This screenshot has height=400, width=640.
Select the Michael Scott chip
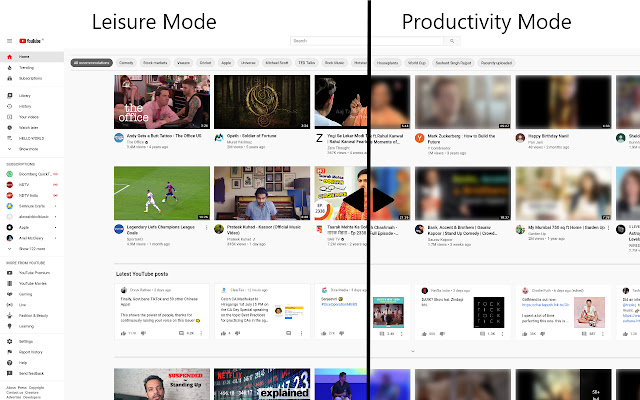(277, 63)
